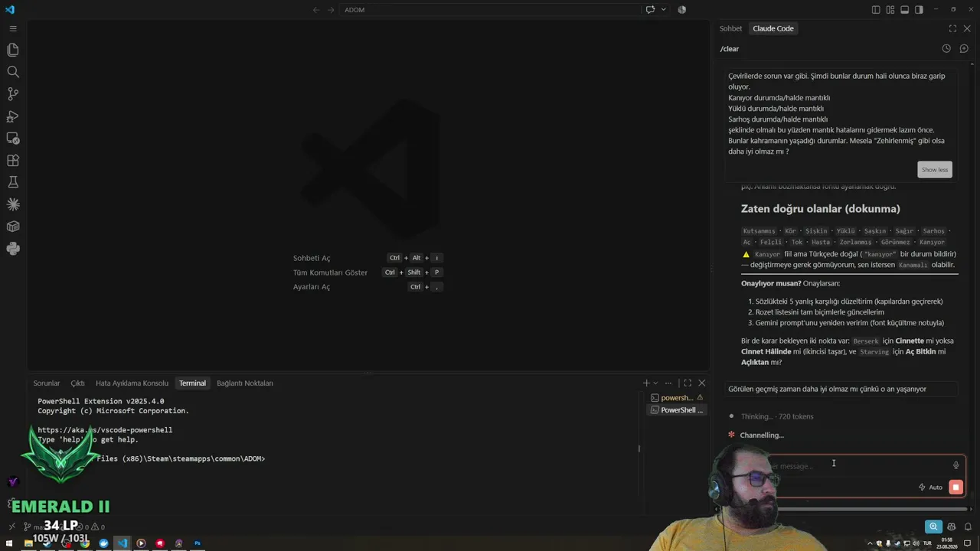Switch to the Çıktı panel tab
The width and height of the screenshot is (980, 551).
coord(77,383)
